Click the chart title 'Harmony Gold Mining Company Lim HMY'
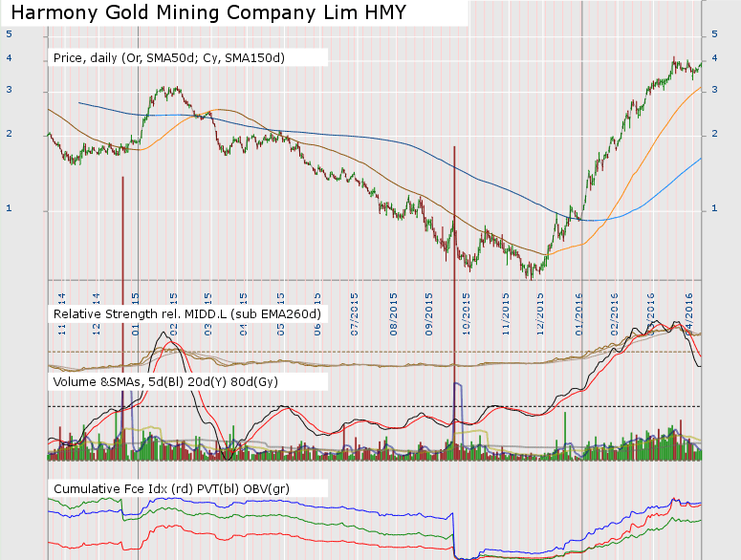The height and width of the screenshot is (560, 741). [208, 12]
